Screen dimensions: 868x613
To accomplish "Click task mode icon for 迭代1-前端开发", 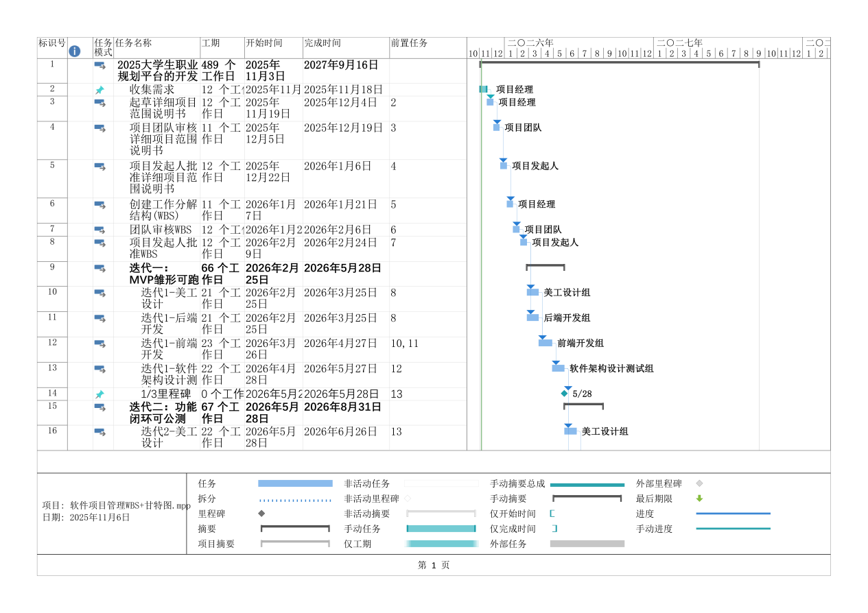I will pyautogui.click(x=100, y=344).
